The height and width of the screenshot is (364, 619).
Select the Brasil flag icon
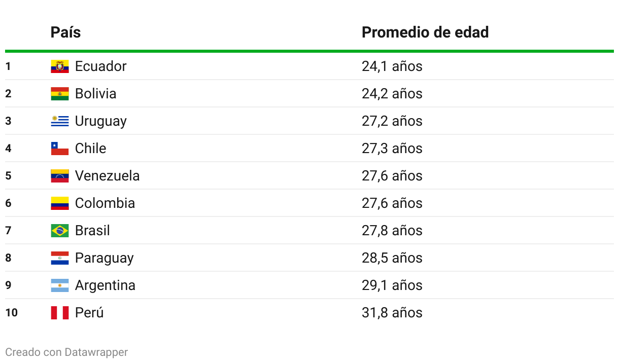(x=60, y=231)
